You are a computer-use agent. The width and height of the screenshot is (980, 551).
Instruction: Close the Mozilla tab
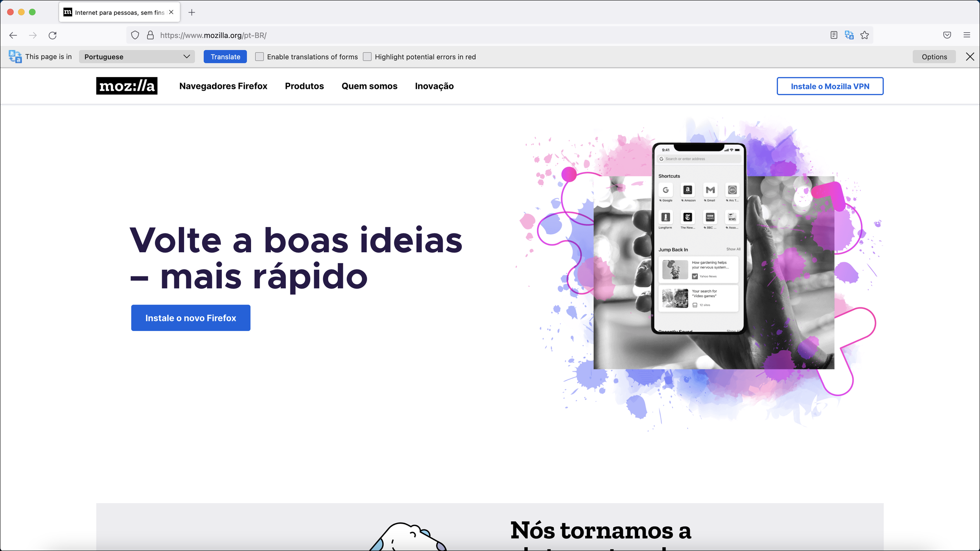pyautogui.click(x=171, y=12)
